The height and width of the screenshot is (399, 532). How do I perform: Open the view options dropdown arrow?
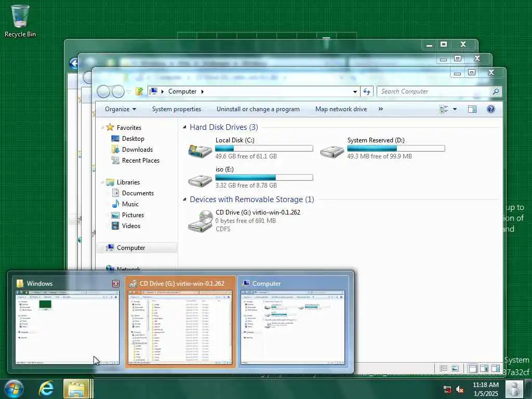click(x=455, y=109)
